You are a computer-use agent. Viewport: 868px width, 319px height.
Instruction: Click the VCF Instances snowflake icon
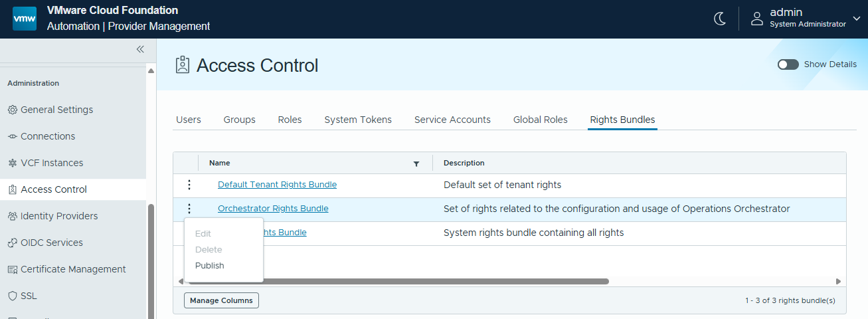pos(12,163)
